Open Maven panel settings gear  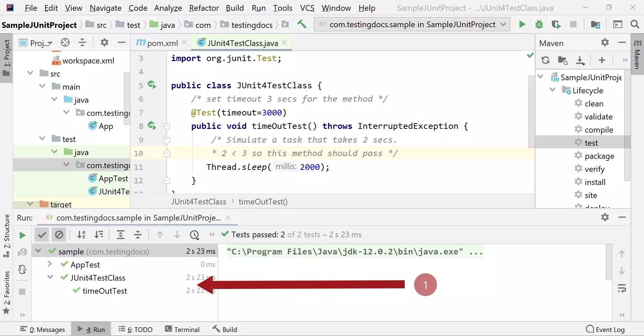point(605,43)
